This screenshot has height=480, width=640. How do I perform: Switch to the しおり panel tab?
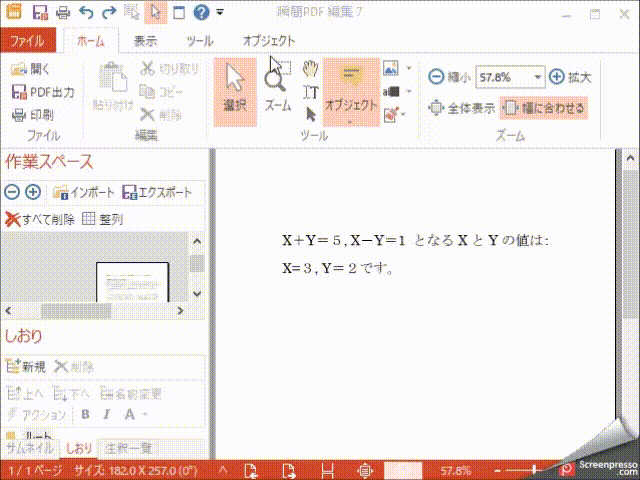[x=79, y=449]
